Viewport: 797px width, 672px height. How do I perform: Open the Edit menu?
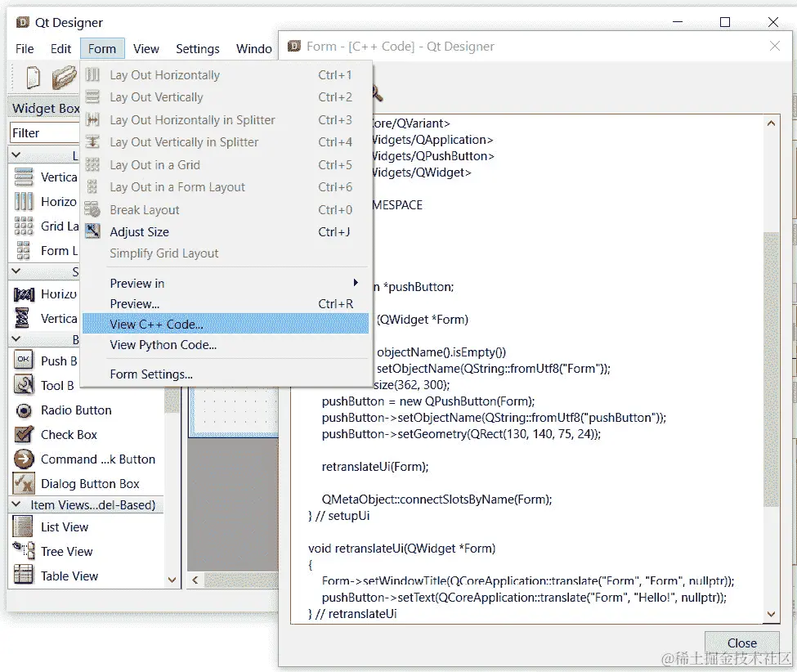[60, 49]
